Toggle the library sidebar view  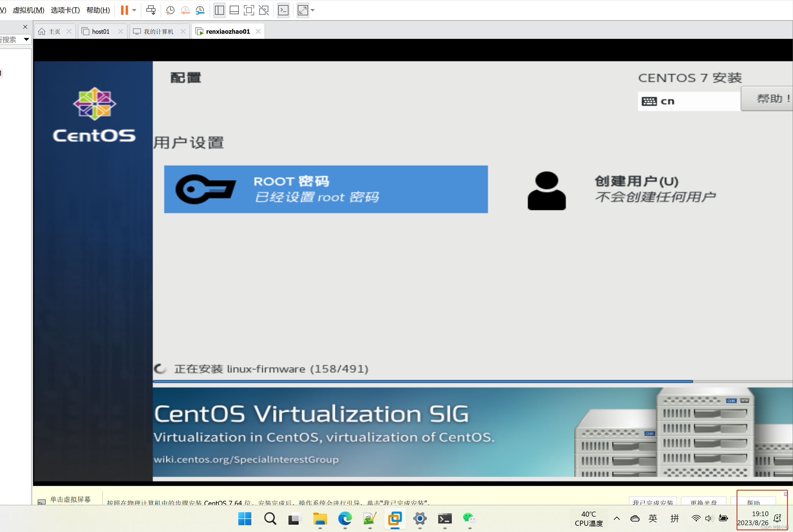[x=220, y=10]
